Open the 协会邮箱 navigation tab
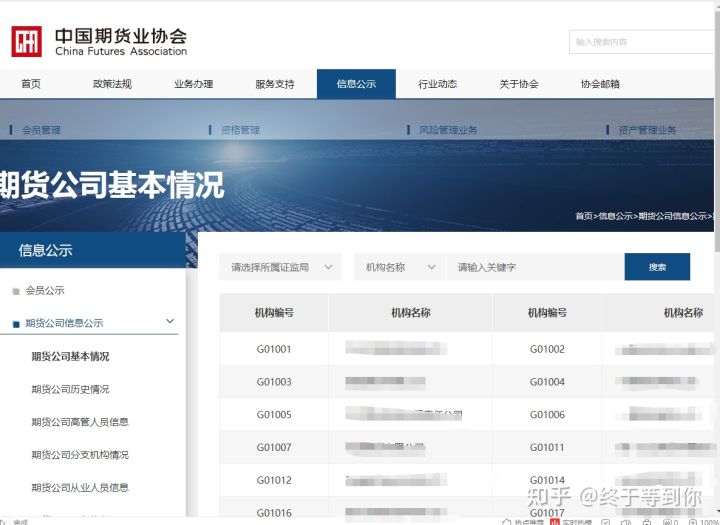The width and height of the screenshot is (720, 525). [x=600, y=84]
